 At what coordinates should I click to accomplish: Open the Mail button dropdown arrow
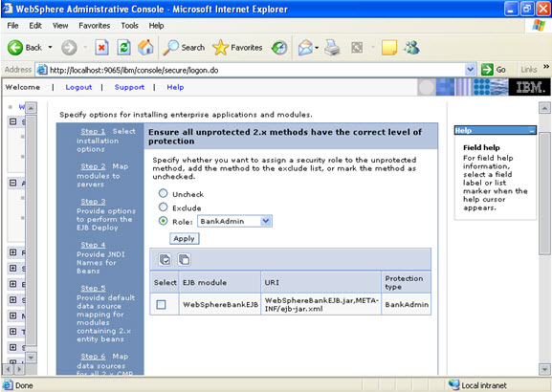pos(317,48)
